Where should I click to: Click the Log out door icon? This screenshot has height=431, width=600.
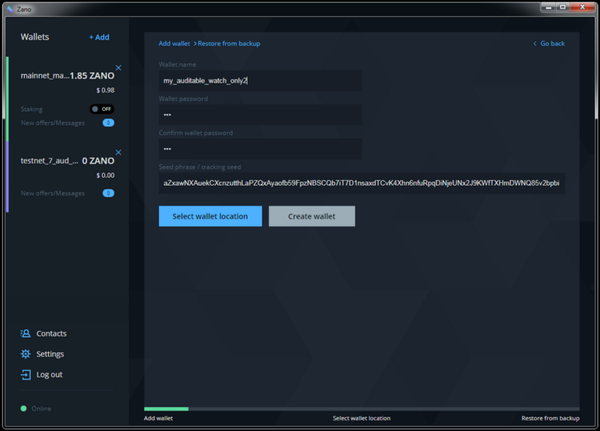[26, 375]
